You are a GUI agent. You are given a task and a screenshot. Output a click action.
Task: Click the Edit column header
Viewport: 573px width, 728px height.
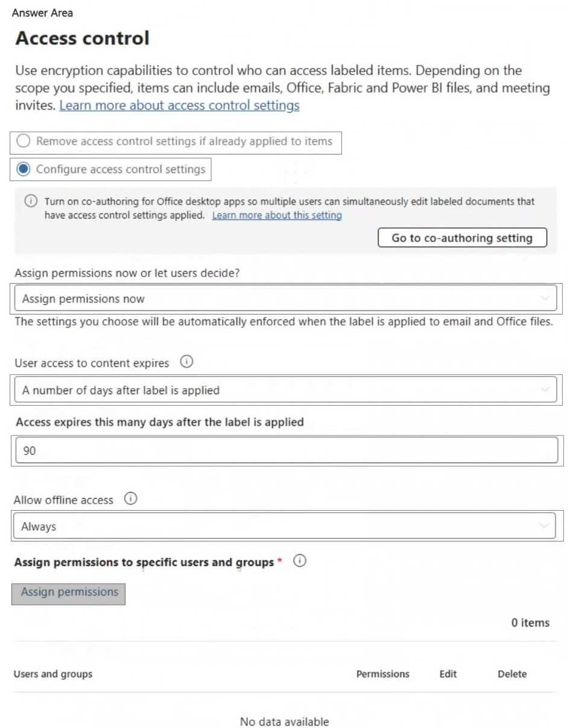(448, 674)
